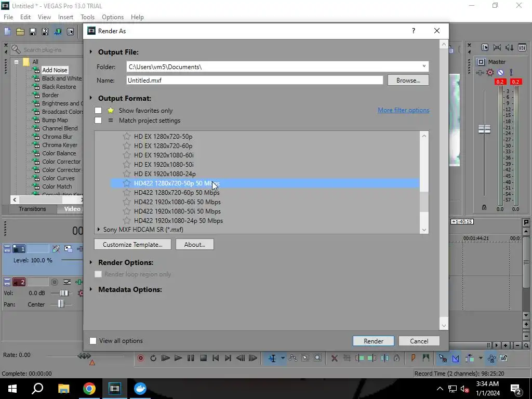Open the View menu
The width and height of the screenshot is (532, 399).
[44, 17]
